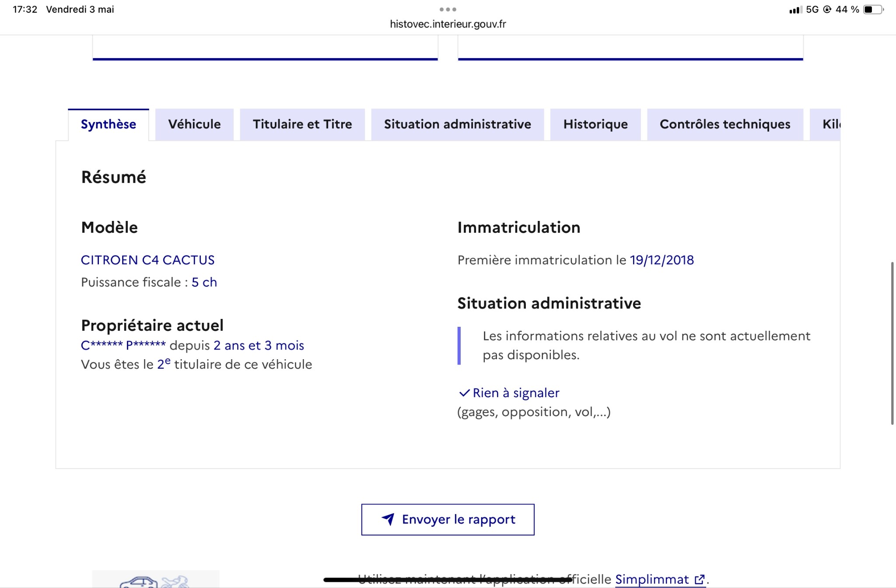Click the checkmark next to Rien à signaler
This screenshot has height=588, width=896.
point(464,393)
